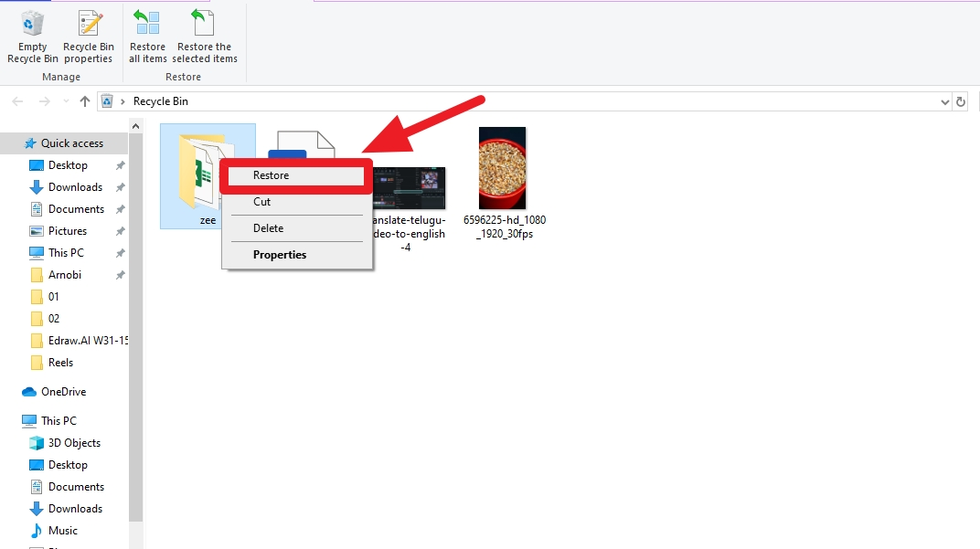Click the Restore group label
This screenshot has height=549, width=980.
183,77
